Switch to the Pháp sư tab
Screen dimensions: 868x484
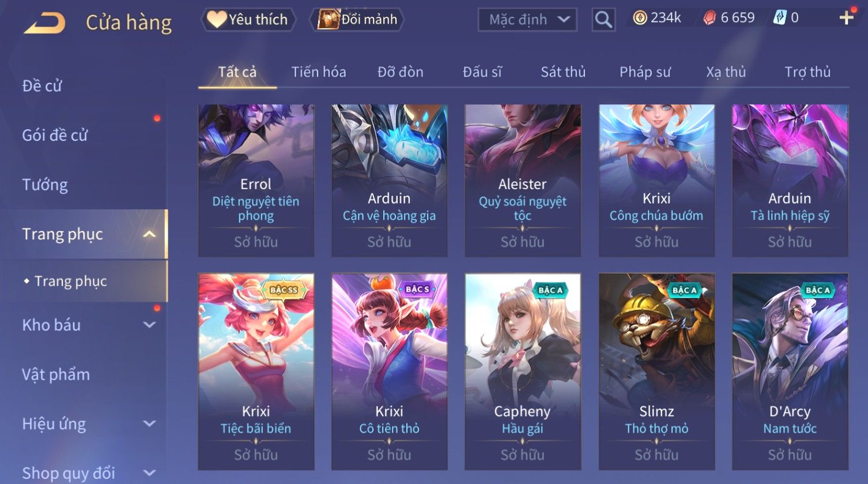[x=645, y=72]
